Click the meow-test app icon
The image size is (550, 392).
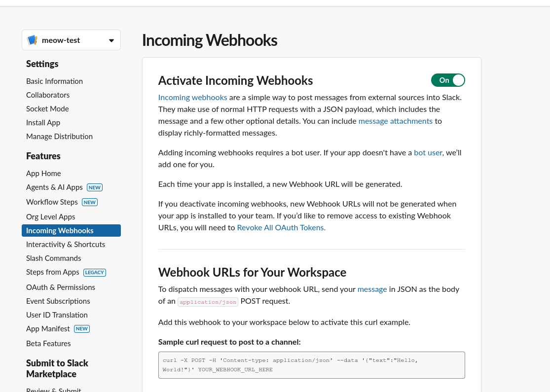(x=32, y=40)
